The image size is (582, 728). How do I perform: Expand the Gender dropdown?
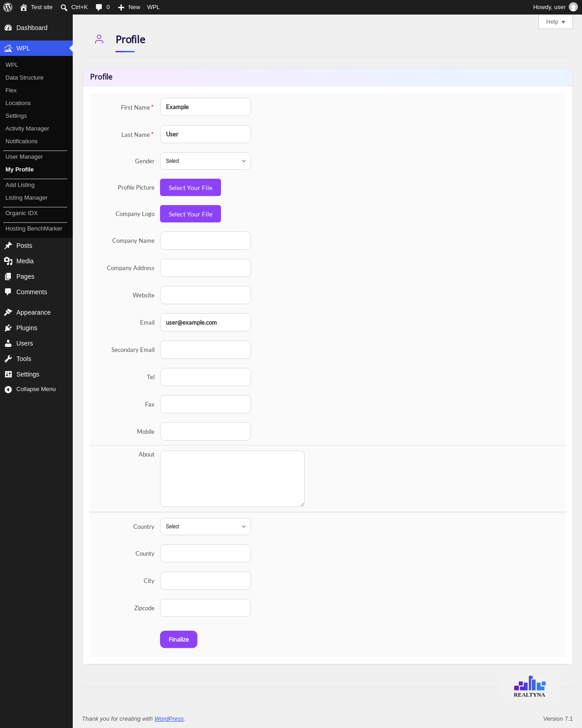[206, 161]
